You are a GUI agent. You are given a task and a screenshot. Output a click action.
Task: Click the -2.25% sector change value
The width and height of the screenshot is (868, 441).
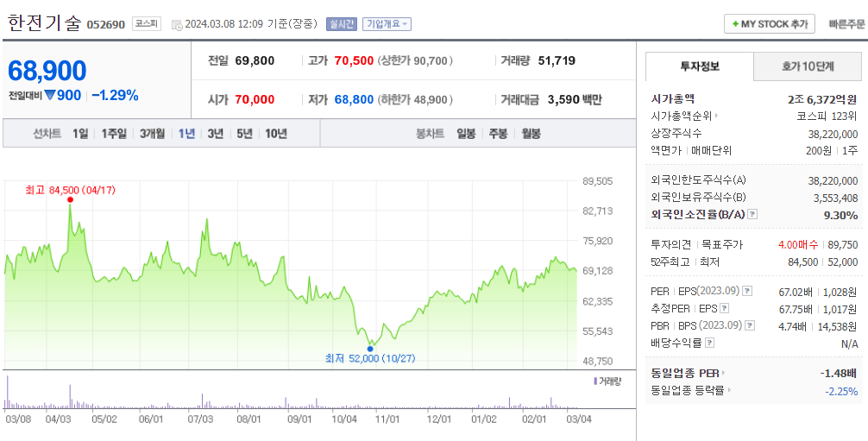[841, 391]
